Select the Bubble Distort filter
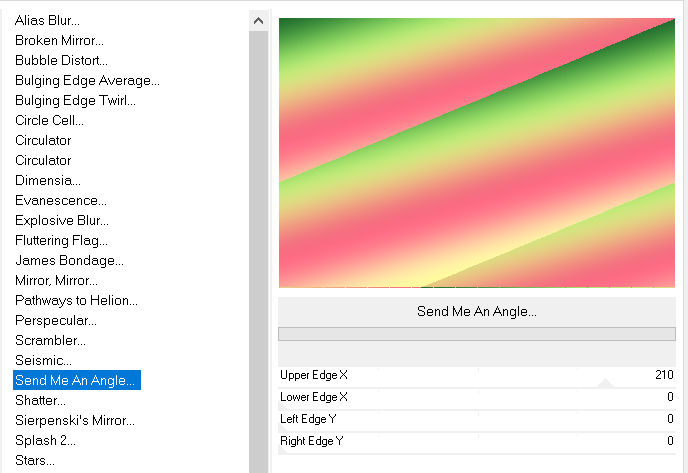This screenshot has height=473, width=688. (x=61, y=60)
